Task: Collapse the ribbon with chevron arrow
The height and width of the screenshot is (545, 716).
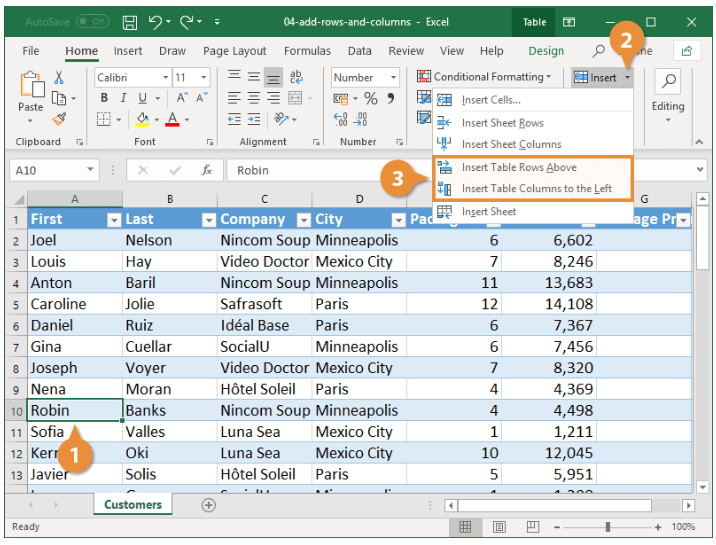Action: (699, 142)
